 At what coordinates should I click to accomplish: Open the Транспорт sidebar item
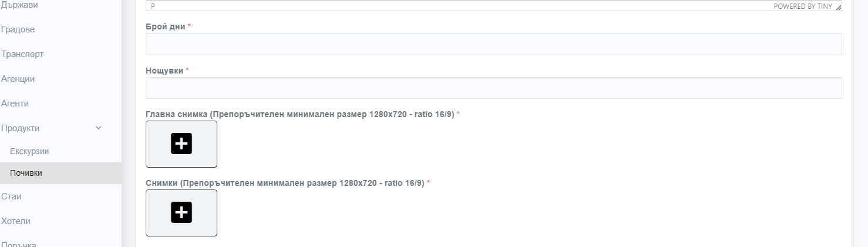pyautogui.click(x=22, y=54)
